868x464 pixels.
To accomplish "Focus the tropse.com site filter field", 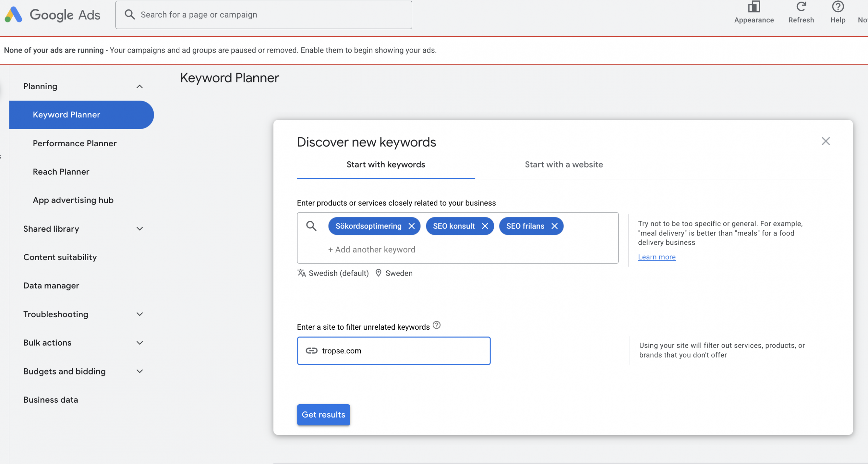I will (x=394, y=351).
